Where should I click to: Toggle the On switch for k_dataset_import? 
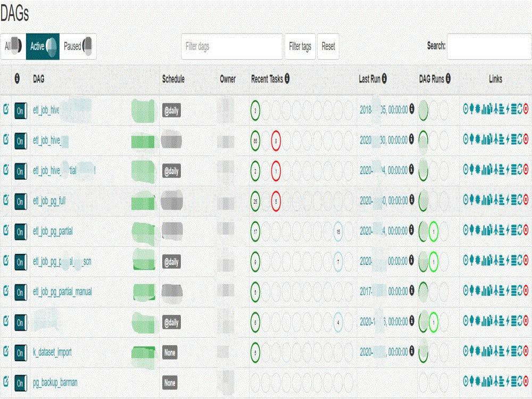click(20, 353)
